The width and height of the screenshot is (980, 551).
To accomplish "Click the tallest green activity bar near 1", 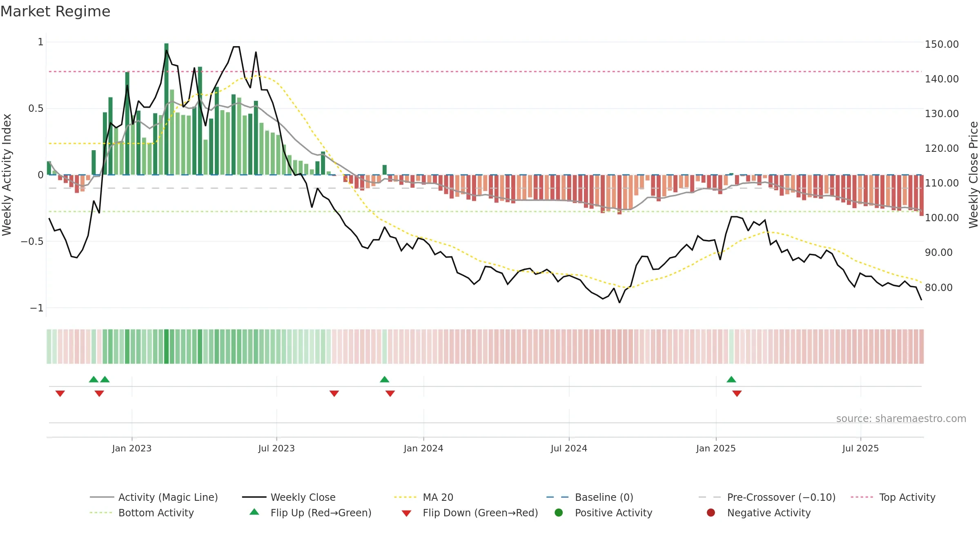I will [166, 109].
